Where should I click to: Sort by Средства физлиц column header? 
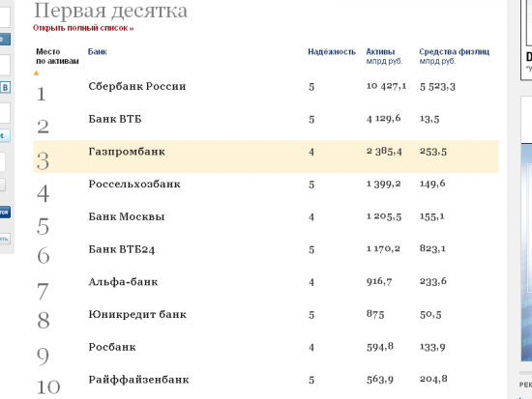click(x=454, y=52)
